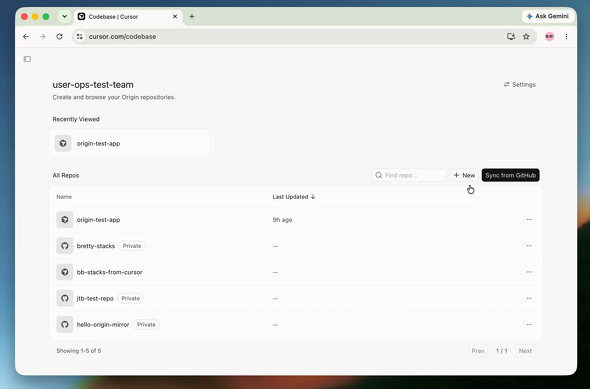Open the bretty-stacks repository

[96, 246]
